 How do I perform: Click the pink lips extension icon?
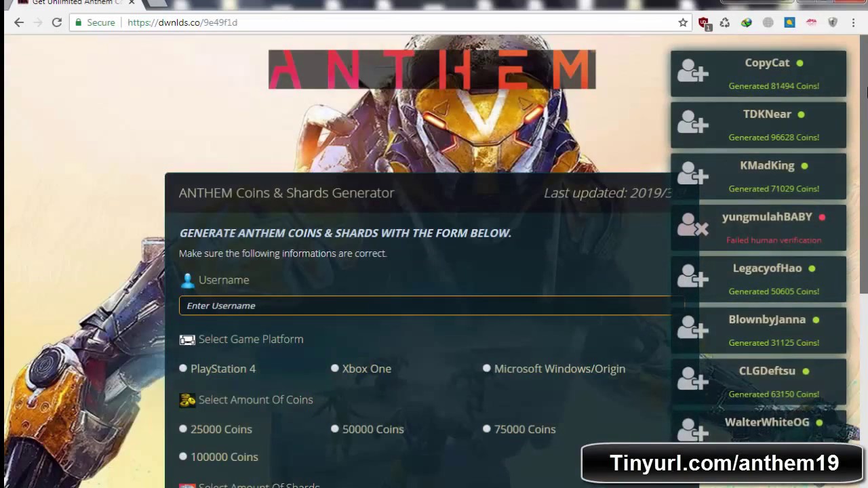(812, 22)
